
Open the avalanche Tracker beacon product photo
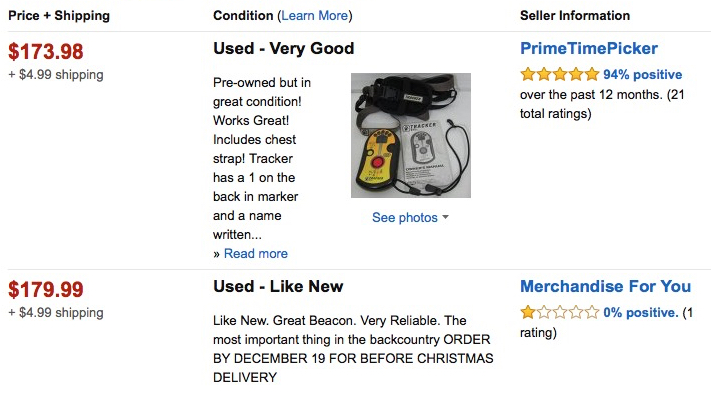coord(411,136)
